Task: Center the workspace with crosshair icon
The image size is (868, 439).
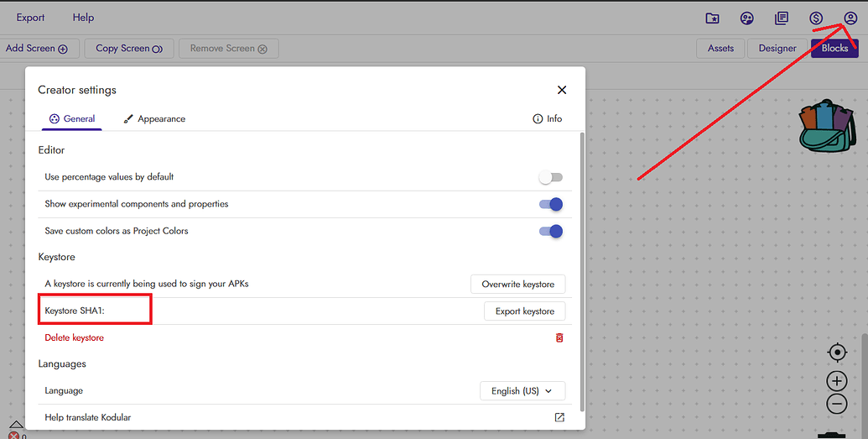Action: click(x=837, y=353)
